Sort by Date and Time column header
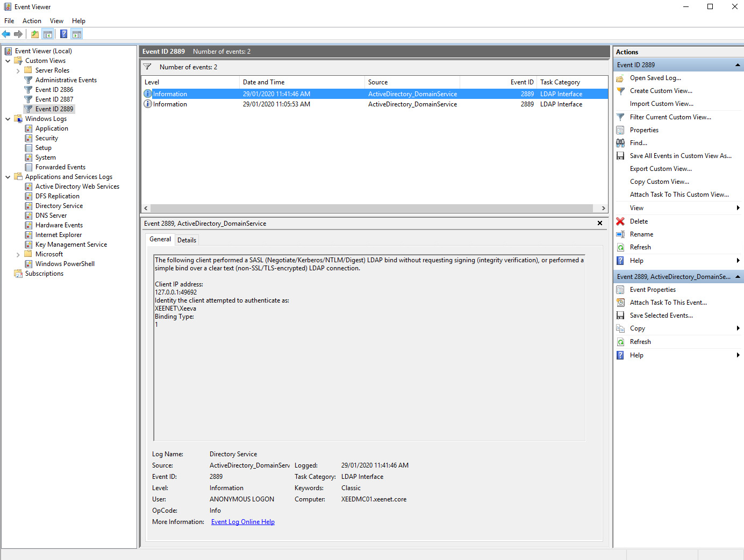This screenshot has width=744, height=560. click(302, 82)
